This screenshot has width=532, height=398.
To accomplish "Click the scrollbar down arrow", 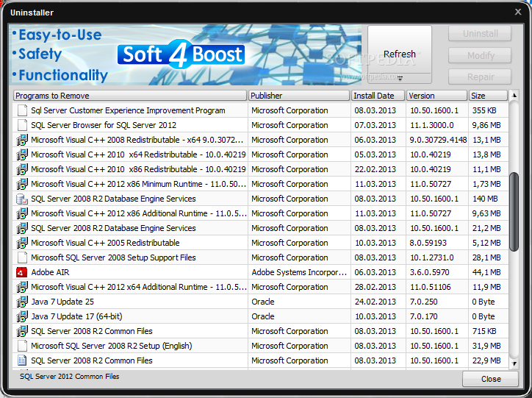I will click(x=514, y=363).
